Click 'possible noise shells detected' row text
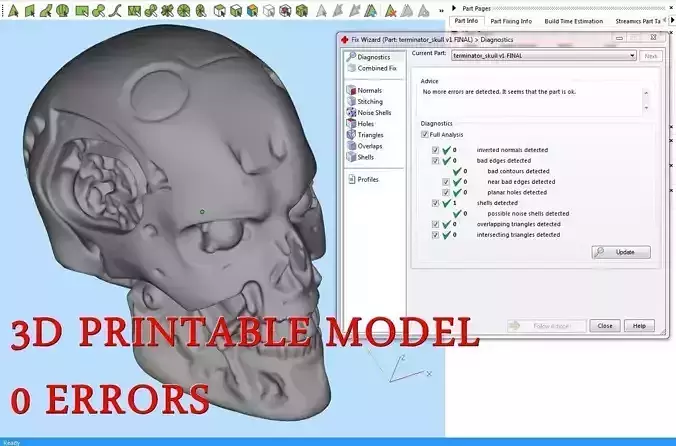 pyautogui.click(x=528, y=214)
